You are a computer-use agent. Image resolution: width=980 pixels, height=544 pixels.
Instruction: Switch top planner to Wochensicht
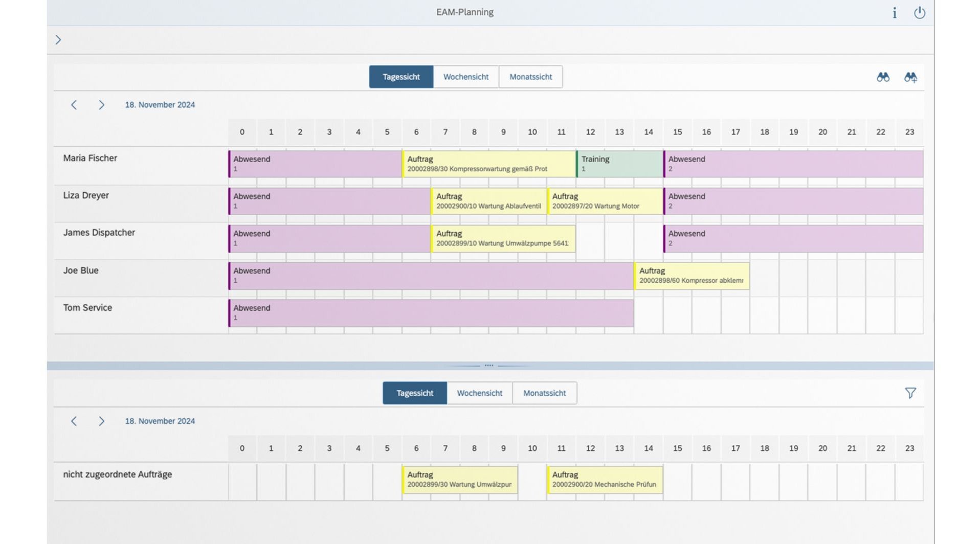pos(465,77)
